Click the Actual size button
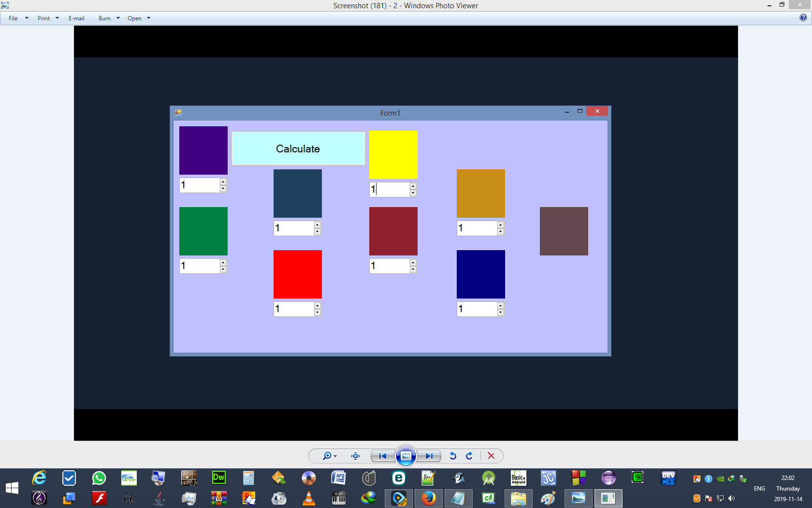 pyautogui.click(x=356, y=456)
